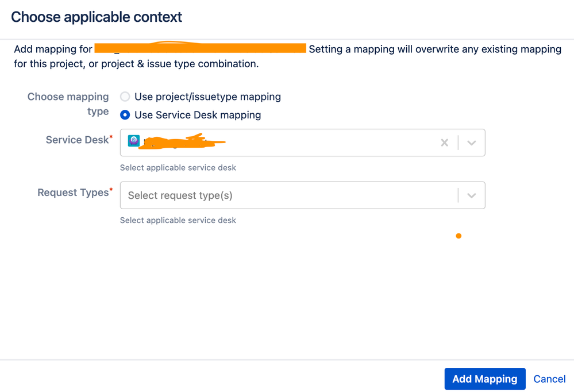Click the redacted name in the "Add mapping for" text
Screen dimensions: 574x392
click(x=201, y=48)
